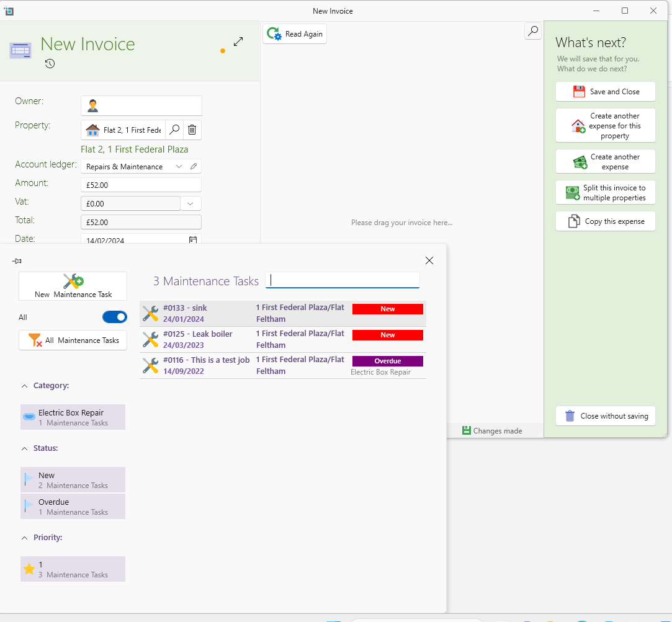The width and height of the screenshot is (672, 622).
Task: Focus the maintenance tasks search box
Action: click(x=343, y=280)
